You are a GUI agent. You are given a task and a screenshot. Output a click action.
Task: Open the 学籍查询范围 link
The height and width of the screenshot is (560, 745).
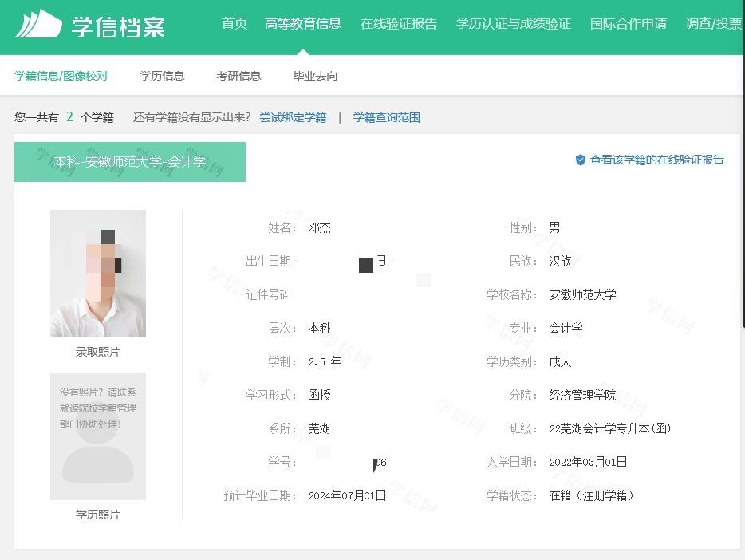[387, 118]
